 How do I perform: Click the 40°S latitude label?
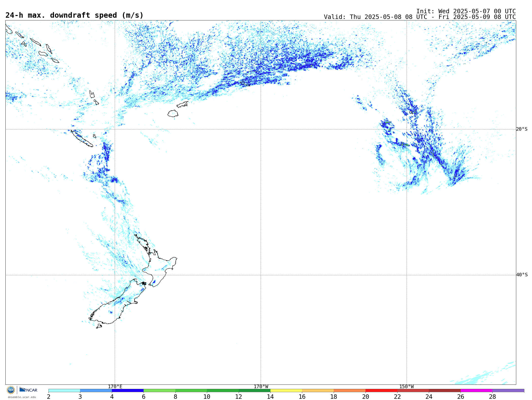coord(522,275)
